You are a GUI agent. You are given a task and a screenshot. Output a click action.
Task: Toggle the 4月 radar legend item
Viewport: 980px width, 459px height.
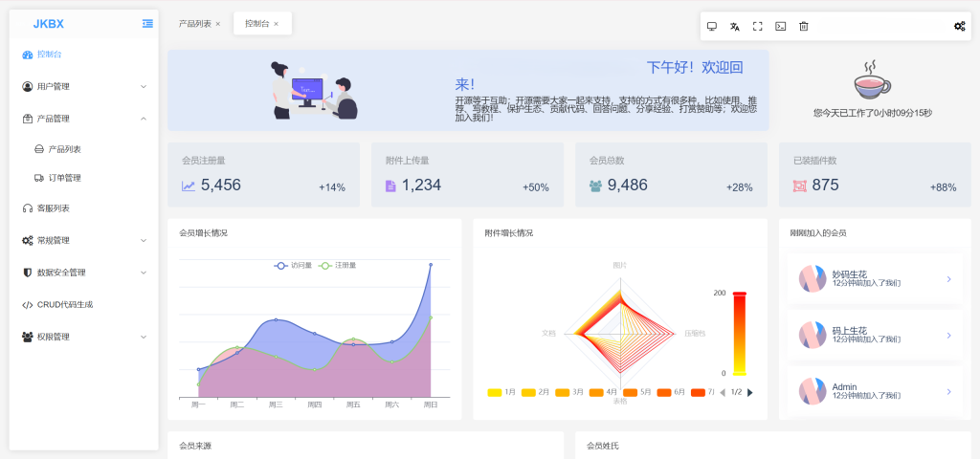click(x=603, y=392)
